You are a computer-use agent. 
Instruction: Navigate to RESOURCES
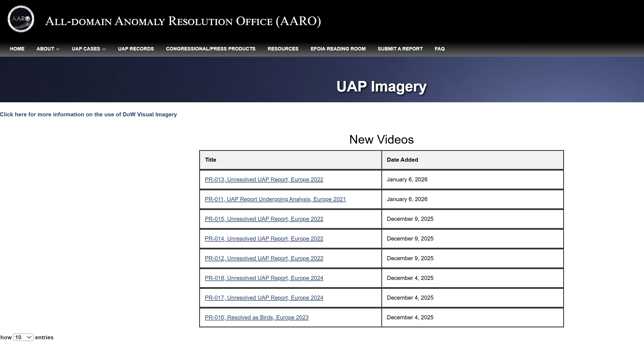(283, 49)
